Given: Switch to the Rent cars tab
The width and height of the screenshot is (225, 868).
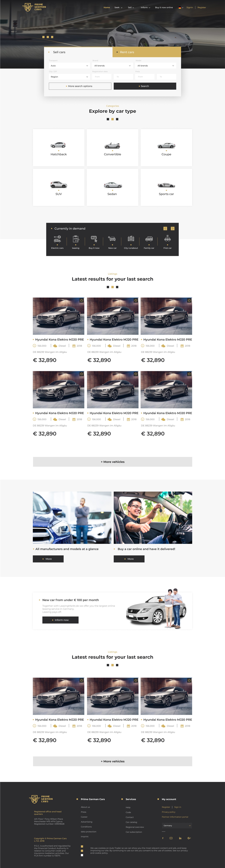Looking at the screenshot, I should 147,52.
